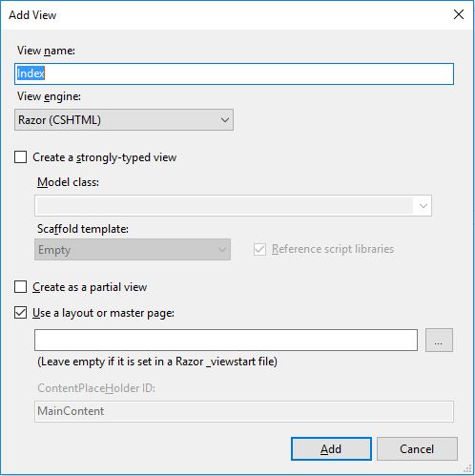Check Create as a partial view
Screen dimensions: 475x476
(x=20, y=287)
